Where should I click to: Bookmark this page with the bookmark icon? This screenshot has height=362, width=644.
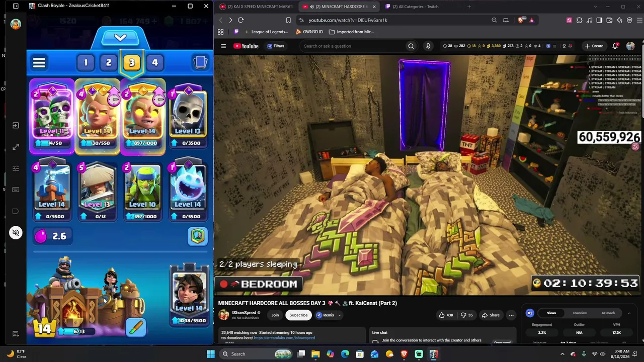(288, 20)
